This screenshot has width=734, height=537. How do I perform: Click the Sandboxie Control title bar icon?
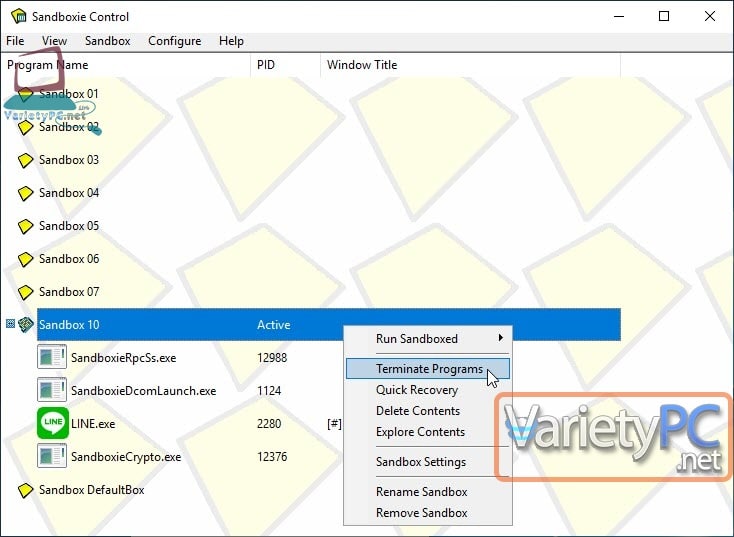point(19,16)
